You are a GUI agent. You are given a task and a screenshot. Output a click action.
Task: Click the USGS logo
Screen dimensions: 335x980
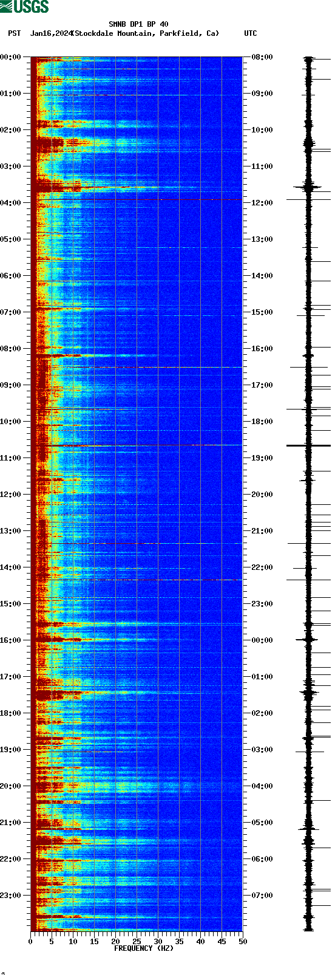[24, 7]
